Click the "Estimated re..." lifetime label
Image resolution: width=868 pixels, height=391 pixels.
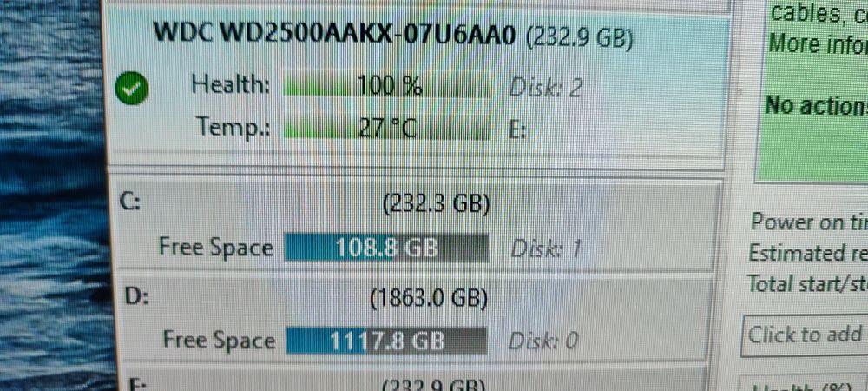[x=807, y=254]
